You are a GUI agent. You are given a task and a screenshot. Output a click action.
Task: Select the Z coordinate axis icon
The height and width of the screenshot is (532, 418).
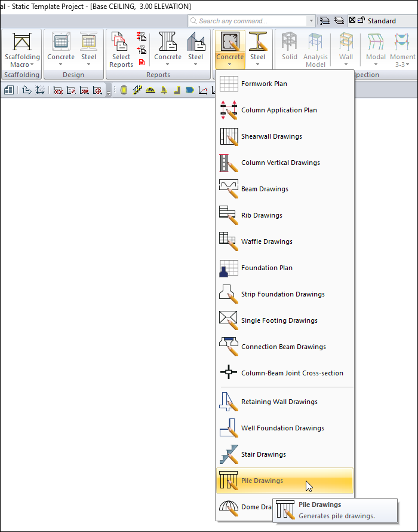(x=71, y=90)
